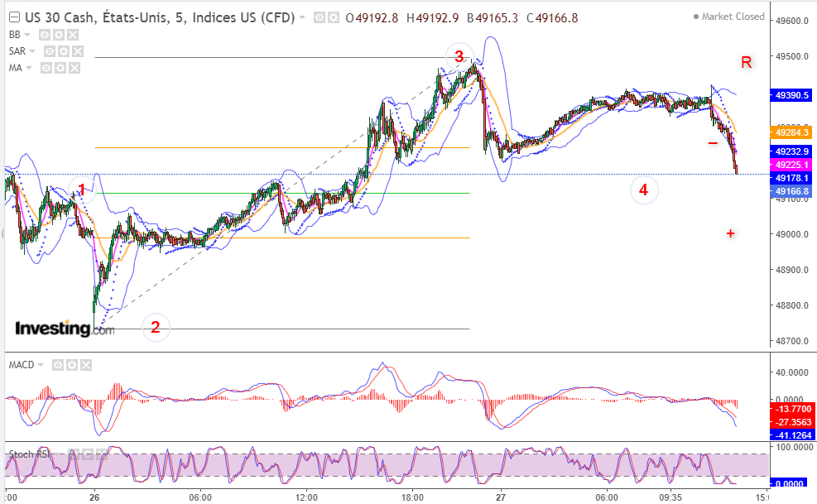Click the 18:00 time axis label
Image resolution: width=817 pixels, height=504 pixels.
click(x=412, y=497)
